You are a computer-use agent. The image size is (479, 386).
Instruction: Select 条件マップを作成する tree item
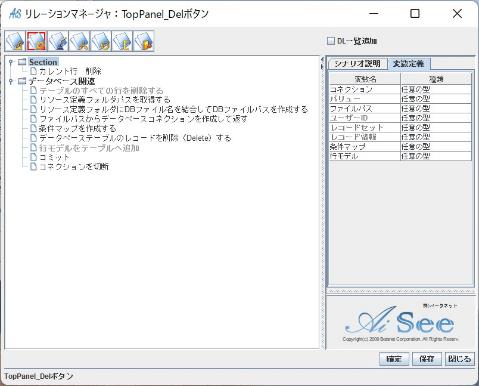[77, 128]
